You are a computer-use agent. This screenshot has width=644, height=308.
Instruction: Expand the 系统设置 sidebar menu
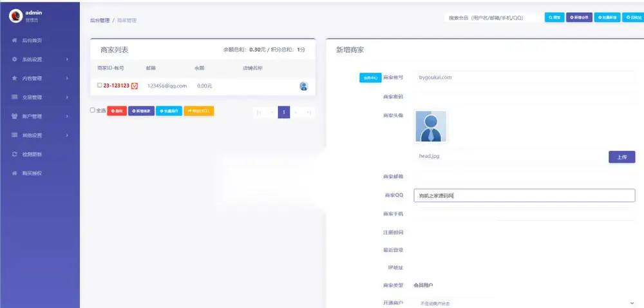40,59
